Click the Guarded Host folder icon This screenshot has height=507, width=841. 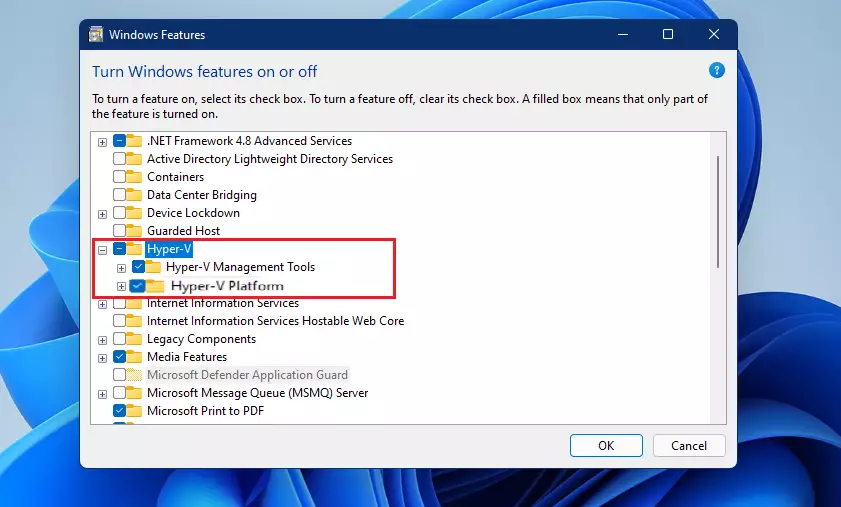click(x=134, y=231)
